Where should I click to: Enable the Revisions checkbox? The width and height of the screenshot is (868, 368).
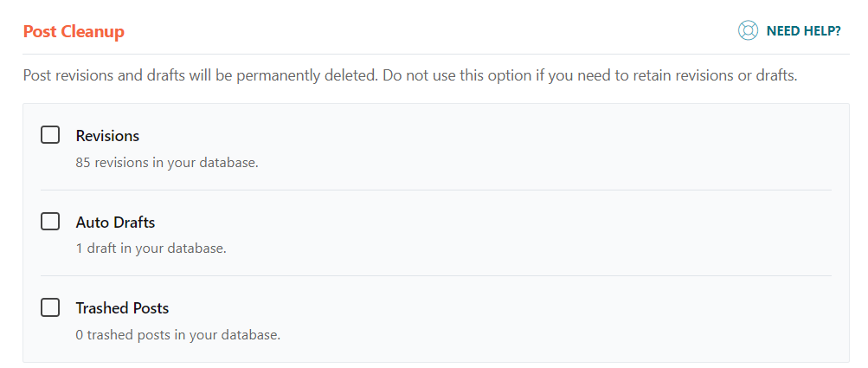click(x=50, y=135)
